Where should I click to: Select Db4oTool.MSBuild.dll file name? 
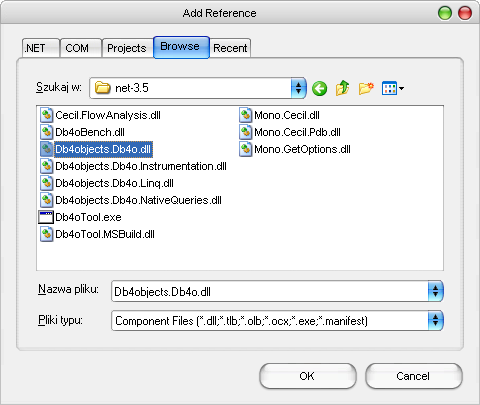(105, 234)
